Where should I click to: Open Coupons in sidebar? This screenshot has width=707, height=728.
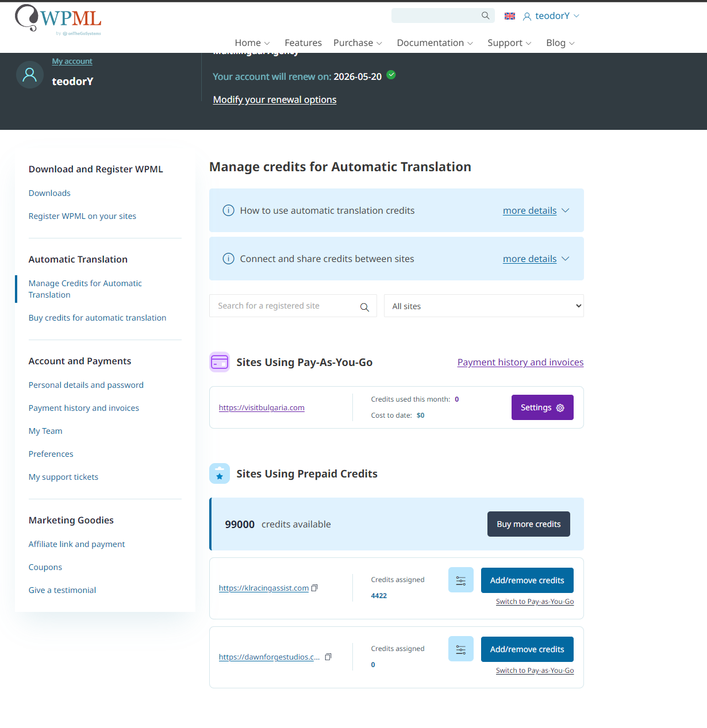[45, 567]
